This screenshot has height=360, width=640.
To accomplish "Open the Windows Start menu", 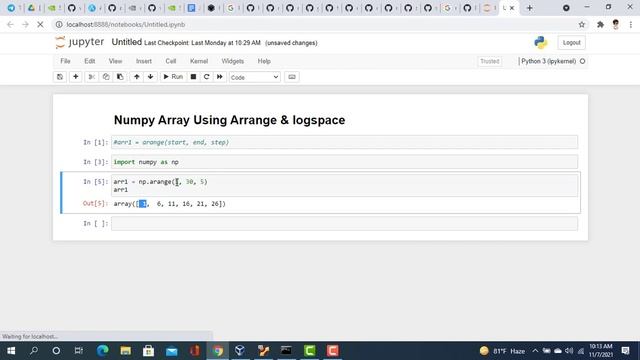I will pyautogui.click(x=11, y=351).
